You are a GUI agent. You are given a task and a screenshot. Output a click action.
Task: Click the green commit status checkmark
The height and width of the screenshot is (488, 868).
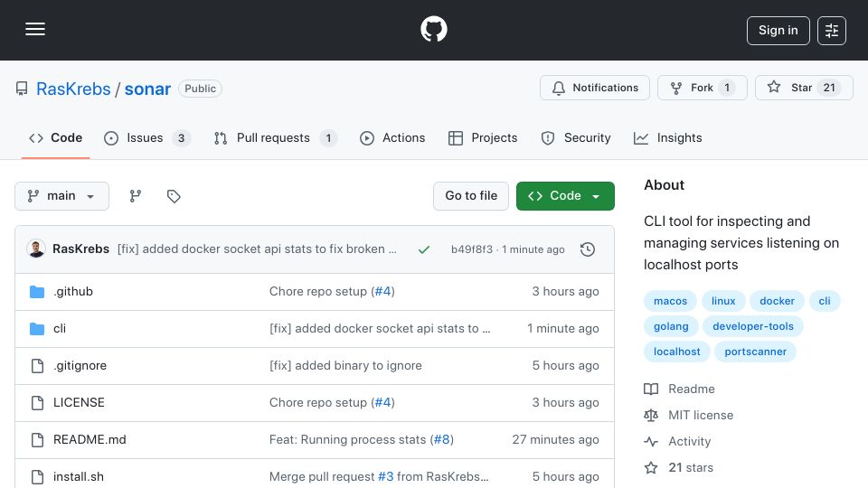[x=423, y=249]
